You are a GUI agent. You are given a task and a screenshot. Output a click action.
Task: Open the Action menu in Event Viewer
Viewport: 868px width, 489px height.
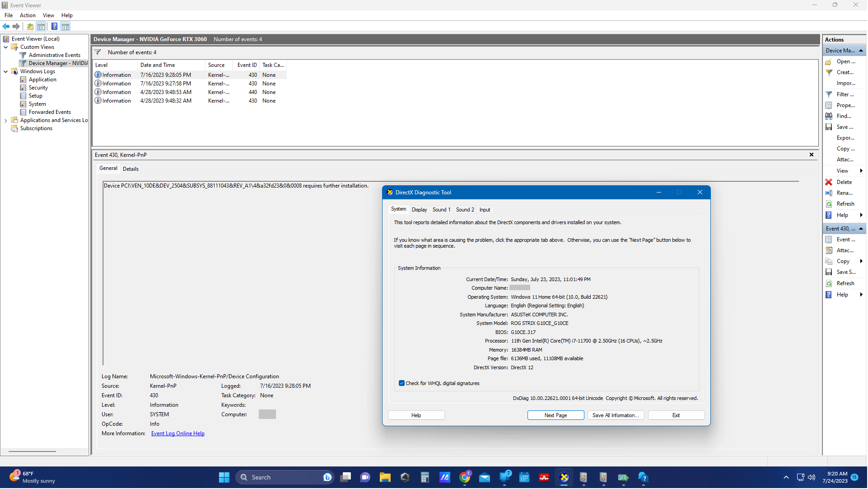point(28,15)
